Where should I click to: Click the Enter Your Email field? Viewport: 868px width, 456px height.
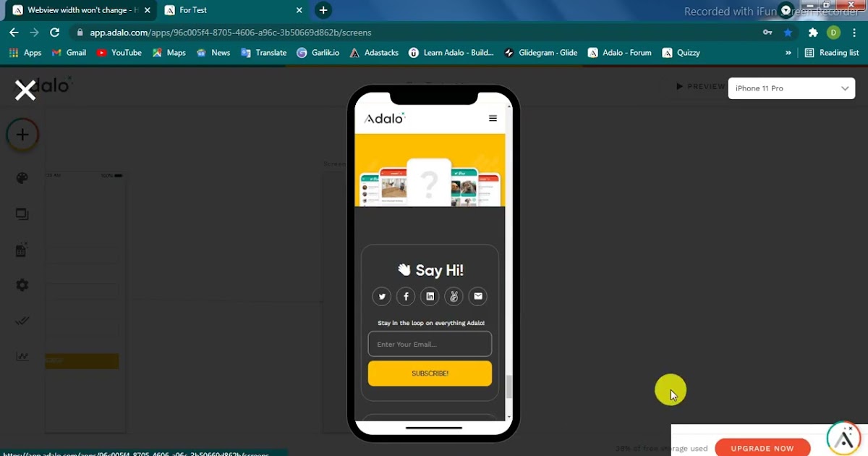[x=430, y=344]
